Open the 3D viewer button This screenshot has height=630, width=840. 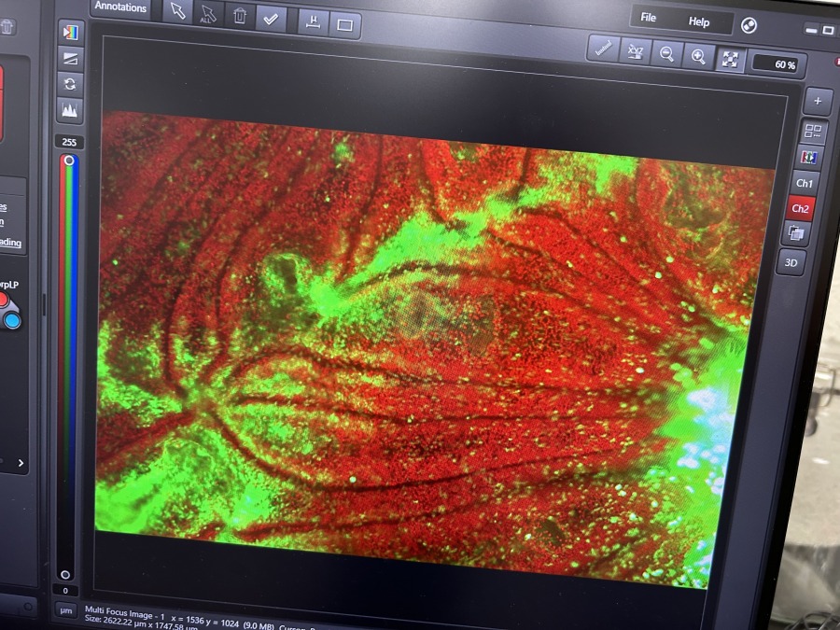click(791, 262)
